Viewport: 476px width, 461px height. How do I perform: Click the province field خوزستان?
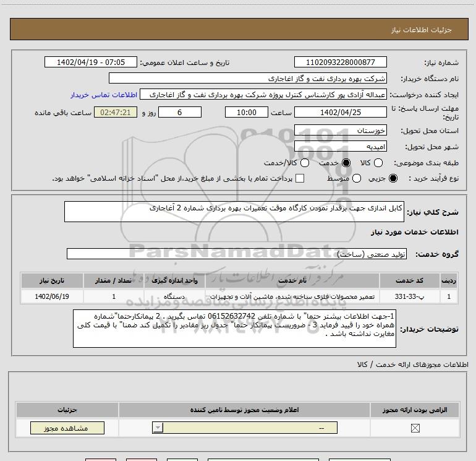pyautogui.click(x=340, y=130)
